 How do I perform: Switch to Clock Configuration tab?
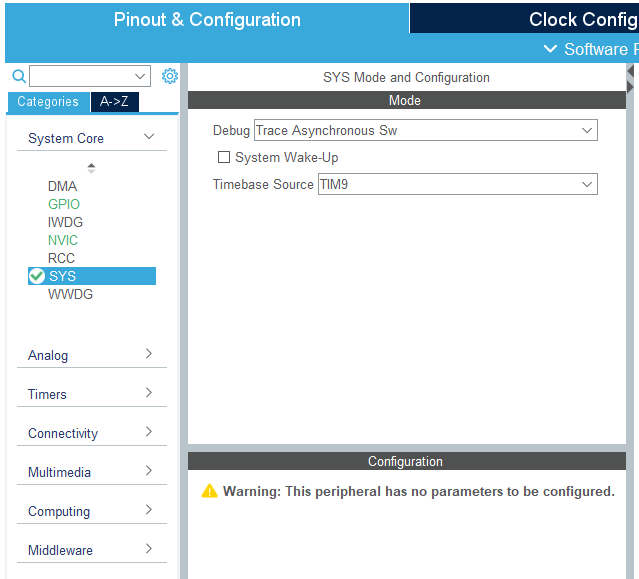(524, 19)
